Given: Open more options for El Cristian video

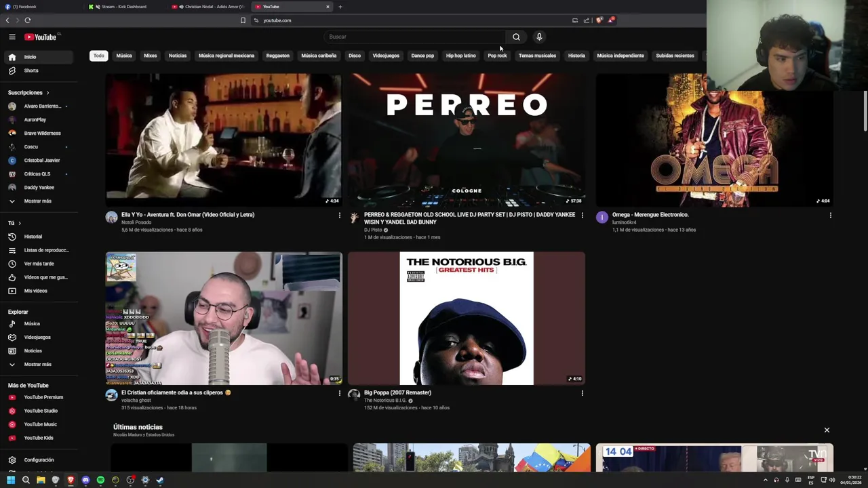Looking at the screenshot, I should point(340,393).
